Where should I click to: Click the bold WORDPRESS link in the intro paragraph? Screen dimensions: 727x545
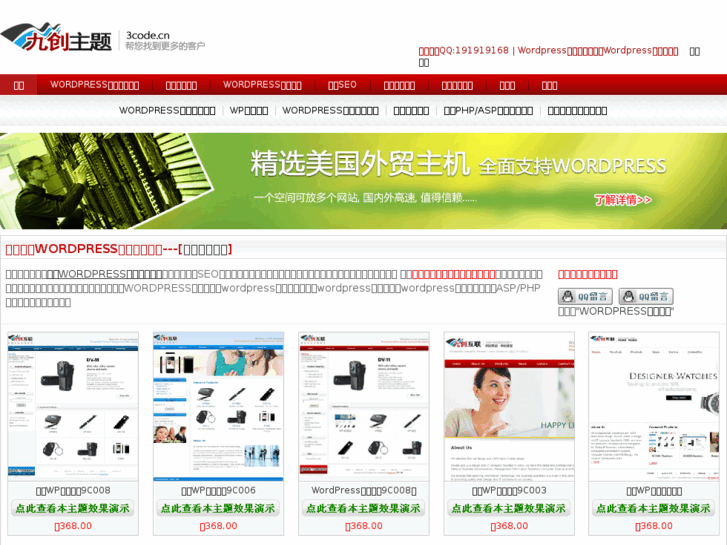(x=104, y=274)
